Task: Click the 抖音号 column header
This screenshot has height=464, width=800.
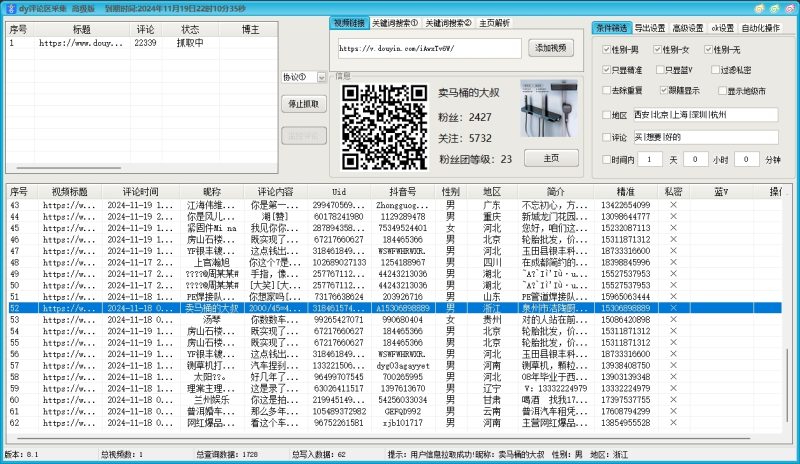Action: click(x=403, y=191)
